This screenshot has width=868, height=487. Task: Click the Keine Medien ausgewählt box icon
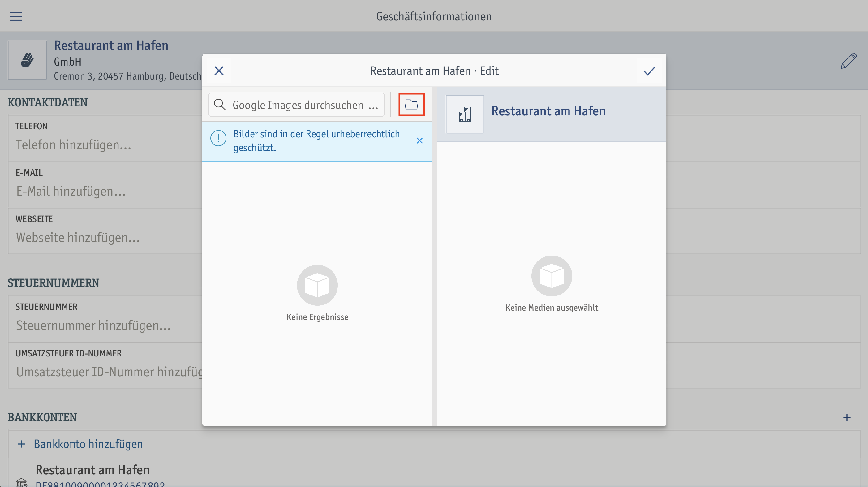(x=552, y=276)
